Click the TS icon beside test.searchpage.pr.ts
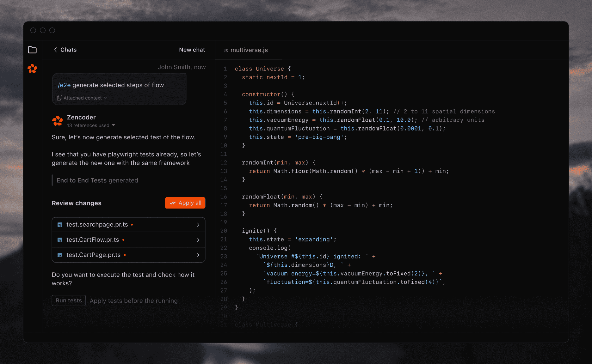This screenshot has height=364, width=592. coord(60,224)
